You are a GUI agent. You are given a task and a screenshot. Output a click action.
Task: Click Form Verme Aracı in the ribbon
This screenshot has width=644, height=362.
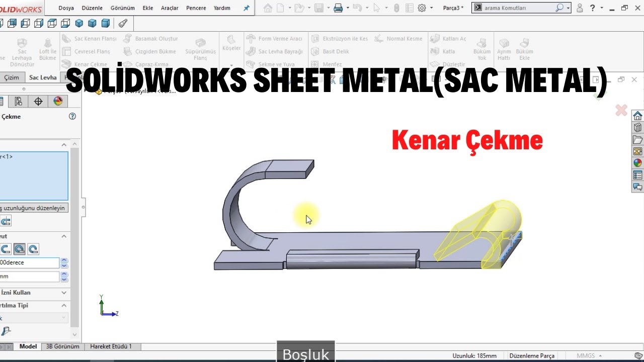tap(274, 39)
